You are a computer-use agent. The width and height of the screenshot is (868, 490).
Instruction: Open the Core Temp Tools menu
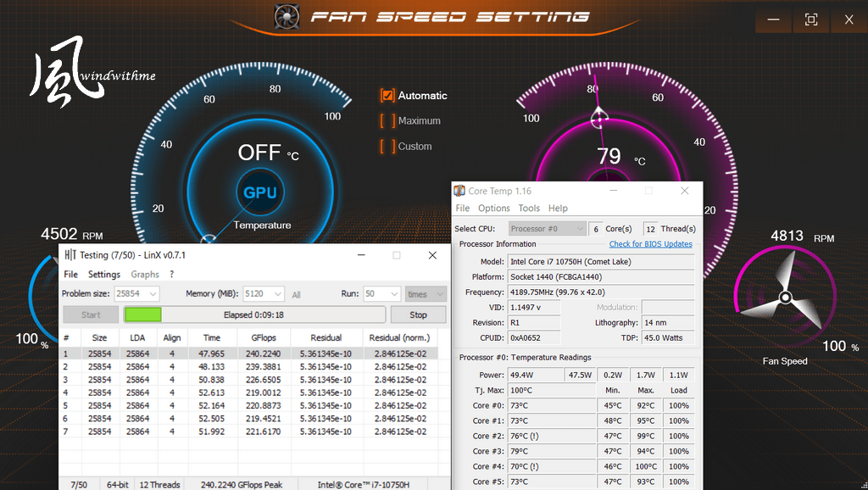click(529, 209)
